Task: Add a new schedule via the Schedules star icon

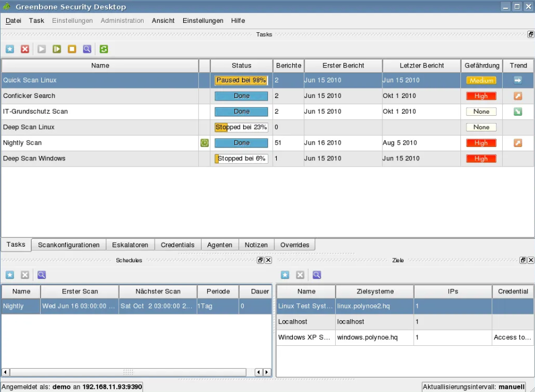Action: [x=10, y=275]
